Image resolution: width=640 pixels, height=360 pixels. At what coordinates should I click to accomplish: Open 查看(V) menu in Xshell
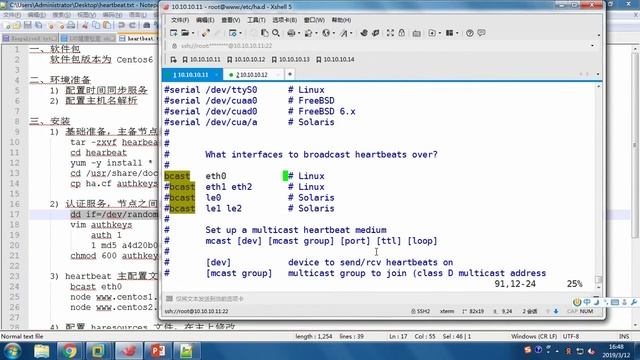click(x=231, y=20)
